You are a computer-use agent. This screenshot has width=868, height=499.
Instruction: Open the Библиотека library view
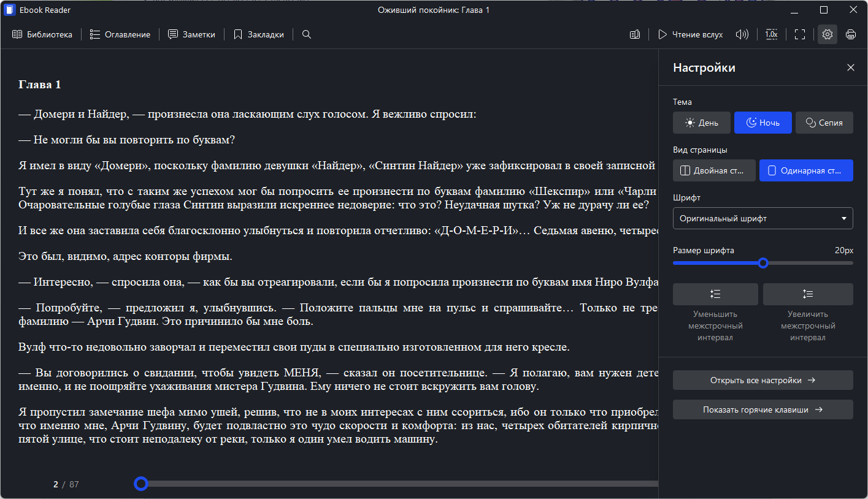pos(42,34)
